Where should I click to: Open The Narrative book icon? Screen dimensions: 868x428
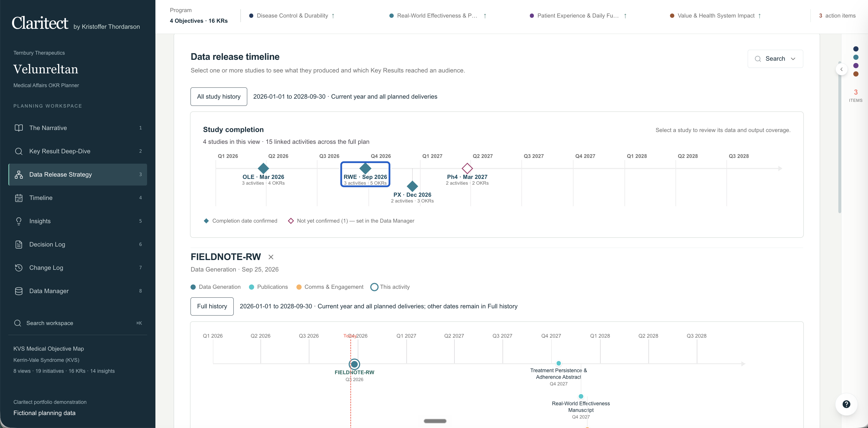coord(19,128)
